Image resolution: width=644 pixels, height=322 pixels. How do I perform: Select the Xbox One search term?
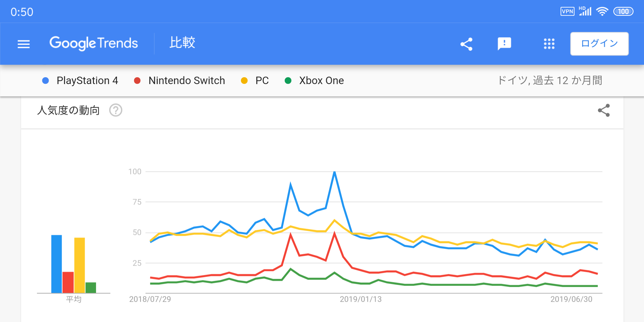pyautogui.click(x=321, y=80)
